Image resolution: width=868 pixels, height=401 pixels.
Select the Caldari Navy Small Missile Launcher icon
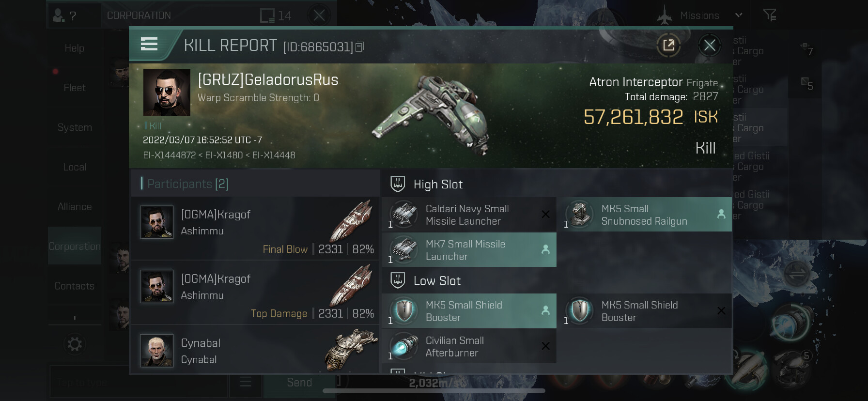pos(403,215)
